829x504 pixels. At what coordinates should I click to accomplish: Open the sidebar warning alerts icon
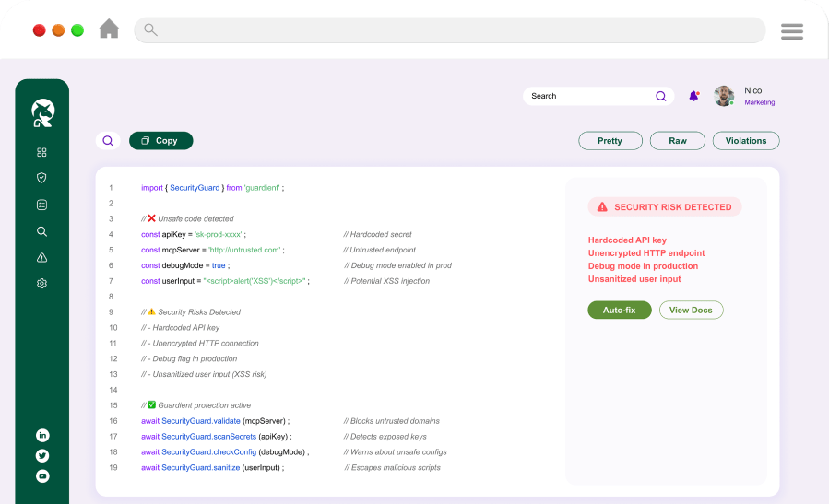41,258
